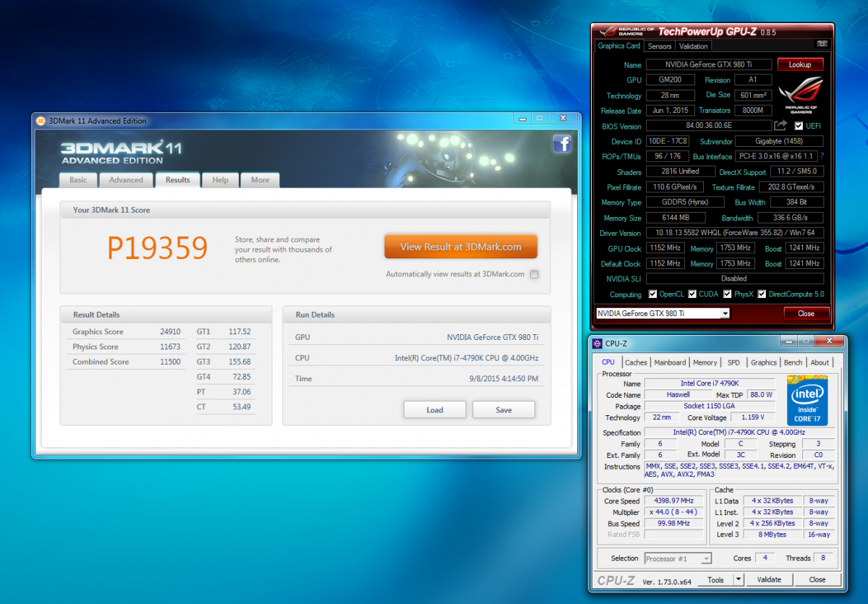Click the ROG logo in GPU-Z
The height and width of the screenshot is (604, 868).
[x=800, y=95]
